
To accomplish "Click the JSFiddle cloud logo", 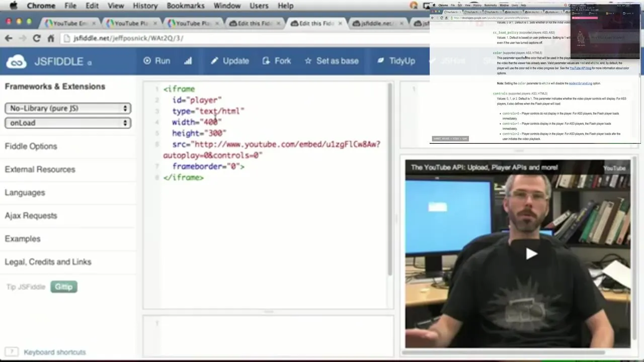I will pyautogui.click(x=17, y=61).
